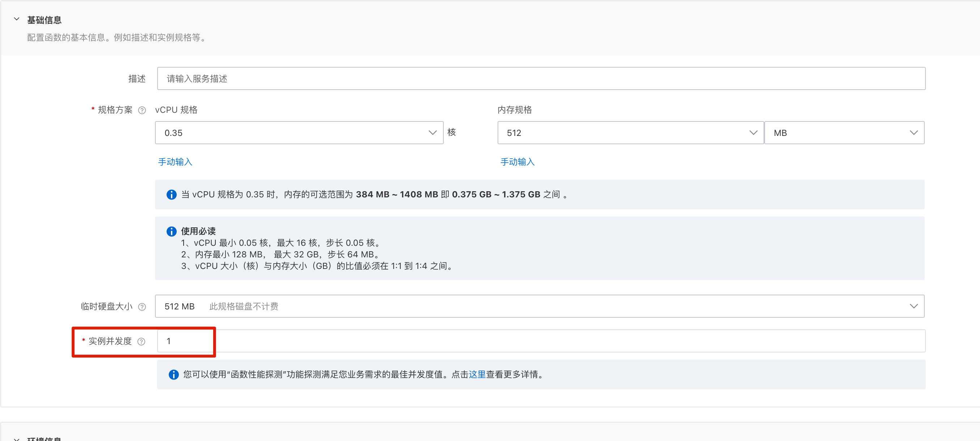Image resolution: width=980 pixels, height=441 pixels.
Task: Click the 使用必读 heading text
Action: click(198, 231)
